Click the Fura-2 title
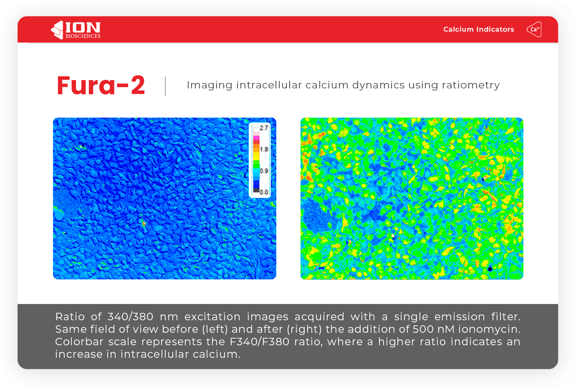 (101, 85)
